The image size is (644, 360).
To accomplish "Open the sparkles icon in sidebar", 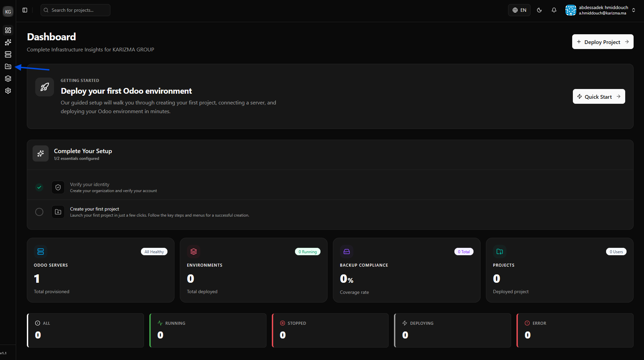I will click(x=8, y=42).
